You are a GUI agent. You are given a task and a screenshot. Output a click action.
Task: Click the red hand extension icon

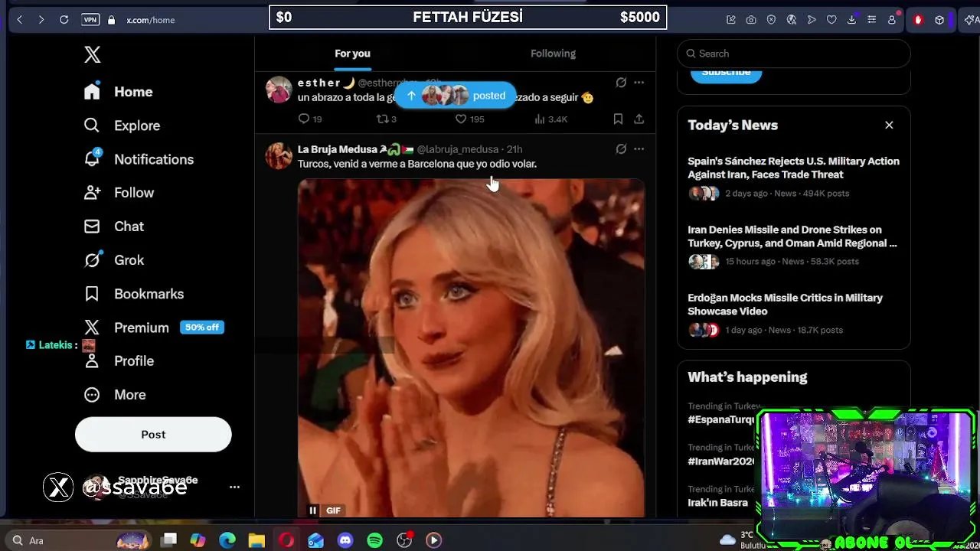pyautogui.click(x=918, y=20)
